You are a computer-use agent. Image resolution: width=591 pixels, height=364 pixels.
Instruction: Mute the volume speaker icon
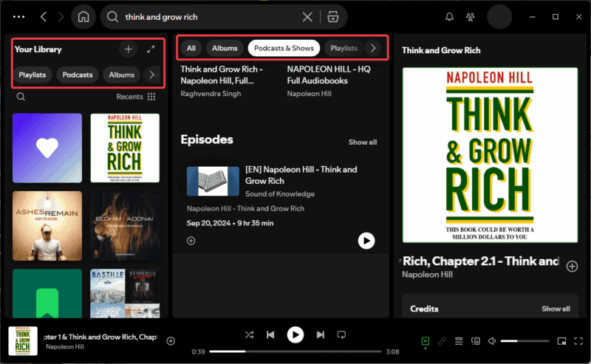pyautogui.click(x=492, y=341)
